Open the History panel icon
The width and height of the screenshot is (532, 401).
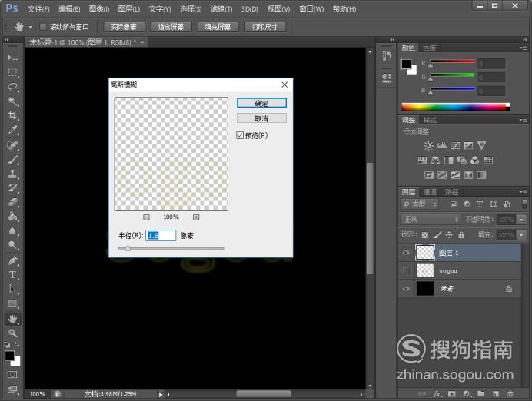[387, 55]
